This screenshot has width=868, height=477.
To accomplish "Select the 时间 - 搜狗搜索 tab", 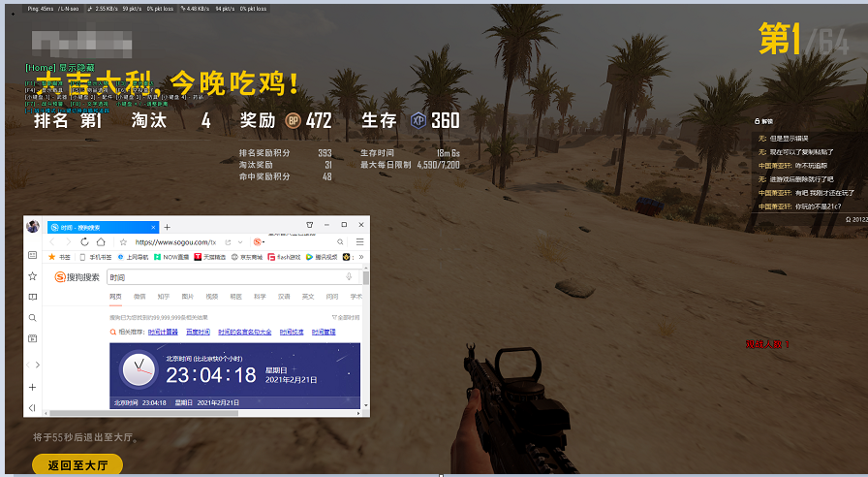I will pos(103,227).
